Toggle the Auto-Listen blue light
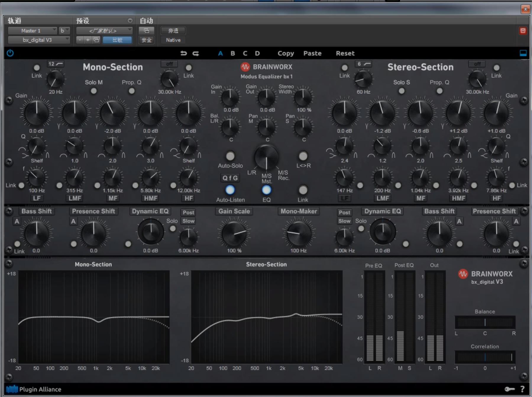Viewport: 532px width, 397px height. tap(230, 190)
